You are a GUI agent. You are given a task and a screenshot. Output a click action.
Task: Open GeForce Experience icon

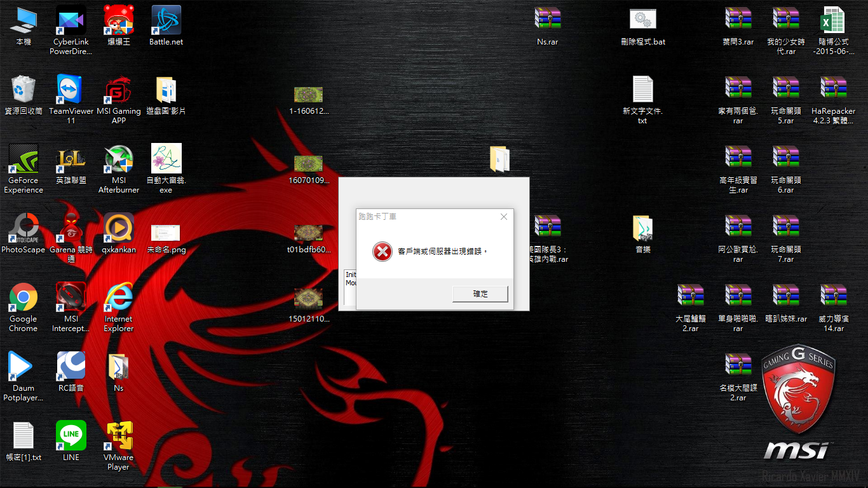pyautogui.click(x=24, y=169)
